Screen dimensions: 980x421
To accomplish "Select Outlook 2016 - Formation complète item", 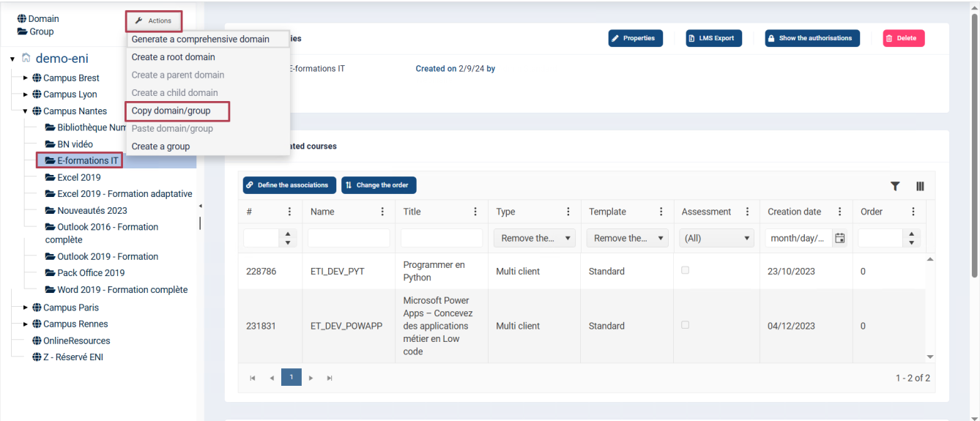I will [102, 234].
